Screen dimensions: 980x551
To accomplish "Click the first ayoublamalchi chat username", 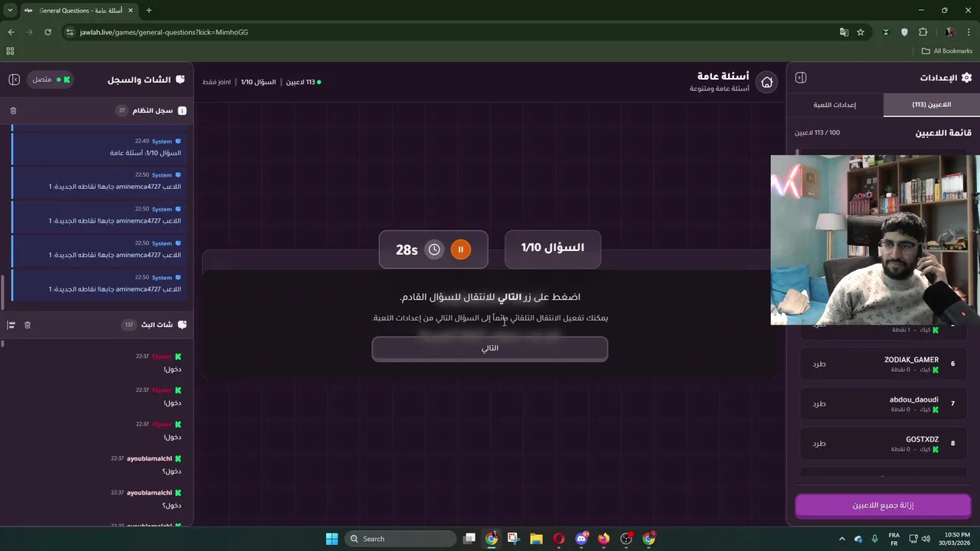I will [149, 458].
